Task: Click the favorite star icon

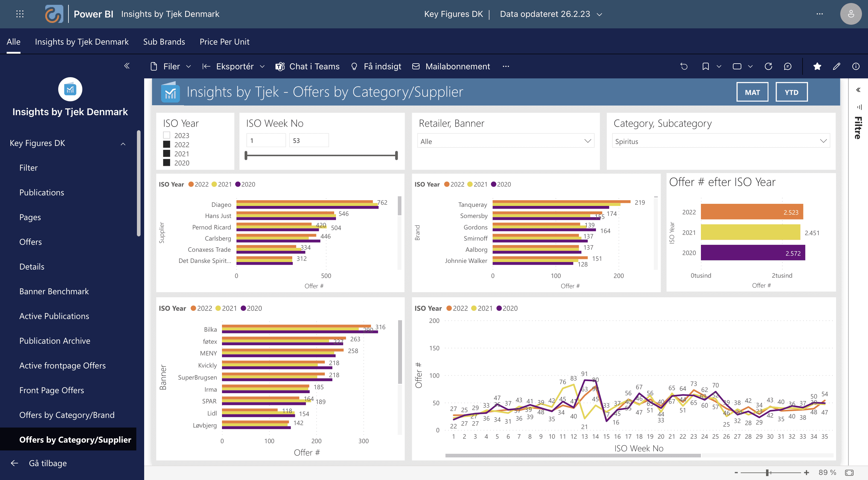Action: (x=817, y=66)
